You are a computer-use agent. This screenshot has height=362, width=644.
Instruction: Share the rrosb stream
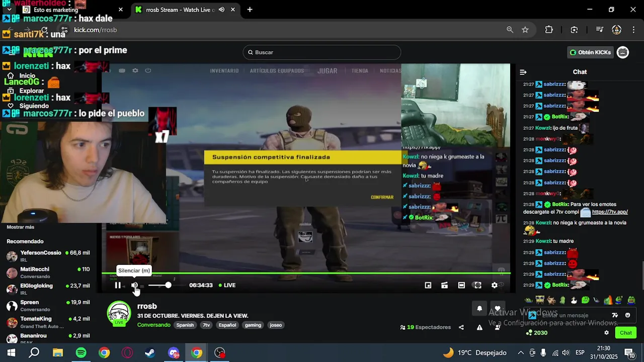tap(461, 327)
